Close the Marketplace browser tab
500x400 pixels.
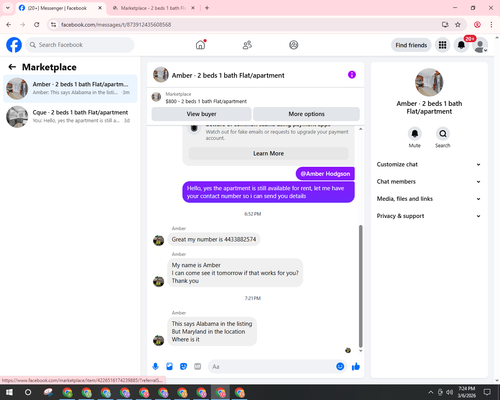pyautogui.click(x=193, y=8)
